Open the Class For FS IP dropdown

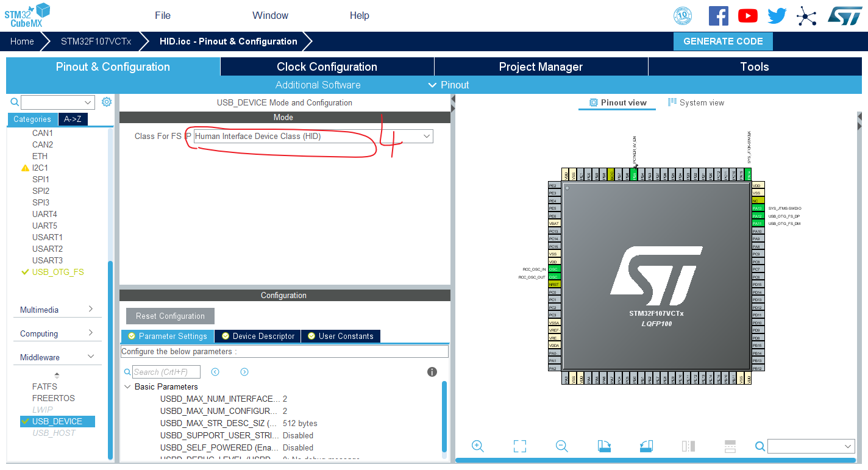tap(427, 136)
